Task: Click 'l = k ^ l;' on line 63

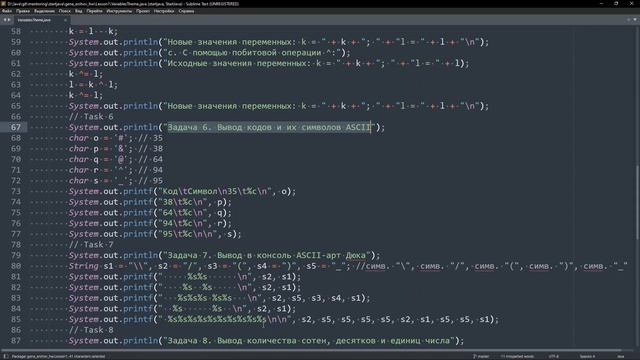Action: click(93, 84)
